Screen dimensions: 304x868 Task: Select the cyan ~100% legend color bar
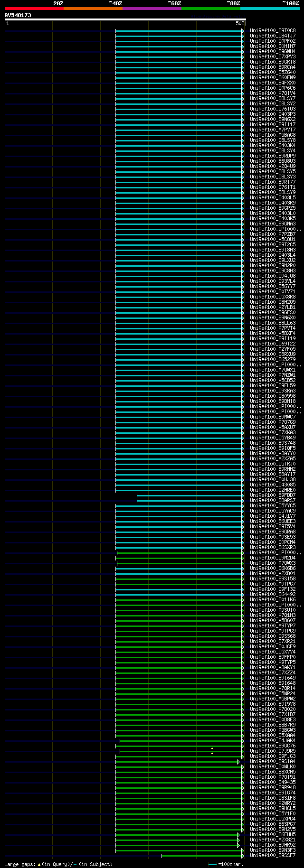(x=270, y=9)
